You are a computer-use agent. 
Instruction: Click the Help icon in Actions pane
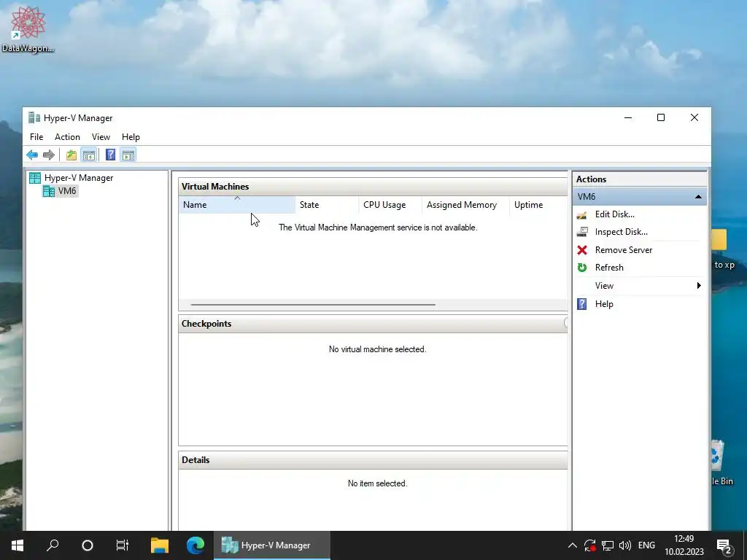[581, 304]
